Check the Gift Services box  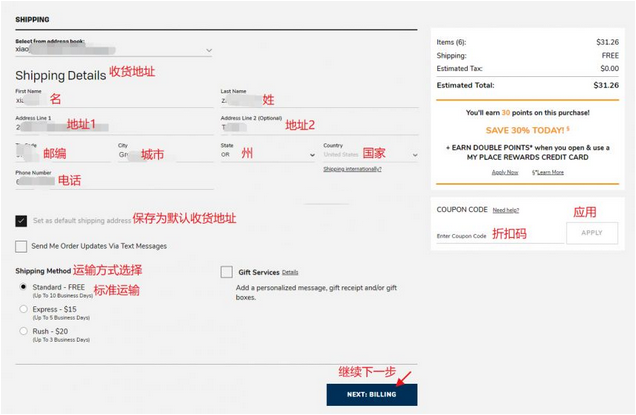coord(227,272)
